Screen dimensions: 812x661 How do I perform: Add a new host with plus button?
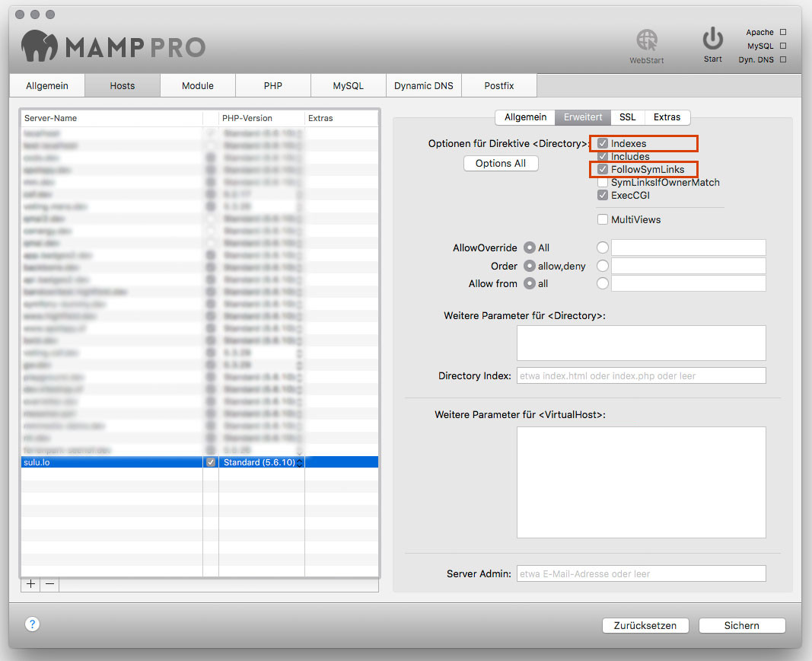pos(31,584)
